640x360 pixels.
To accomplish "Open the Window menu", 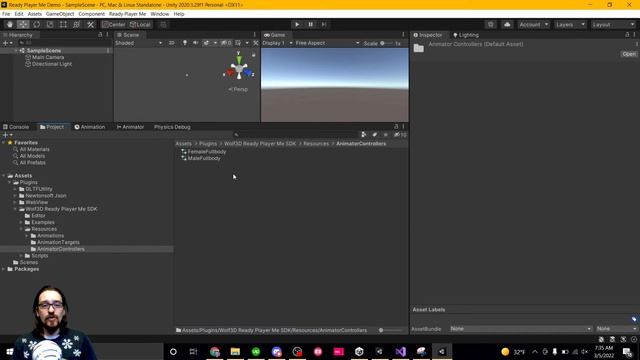I will tap(160, 14).
